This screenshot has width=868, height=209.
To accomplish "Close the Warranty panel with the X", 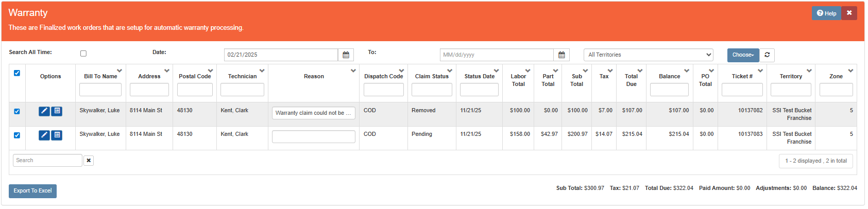I will click(x=849, y=13).
